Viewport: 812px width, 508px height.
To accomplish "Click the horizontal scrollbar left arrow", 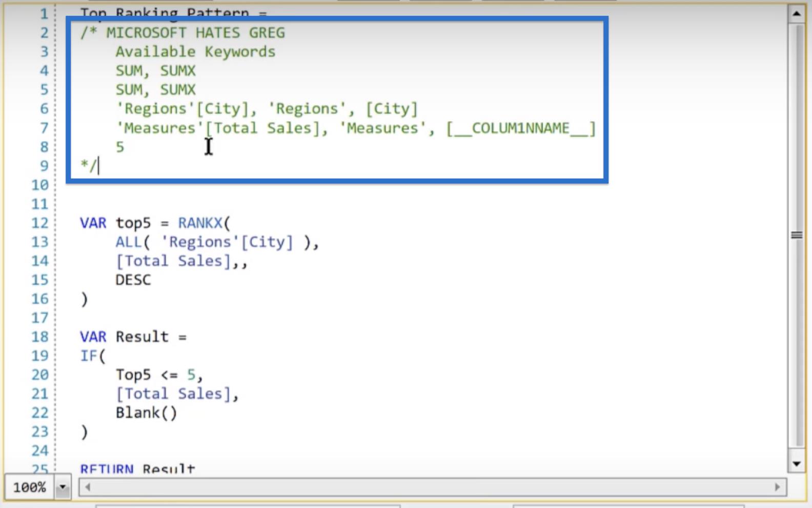I will click(88, 487).
